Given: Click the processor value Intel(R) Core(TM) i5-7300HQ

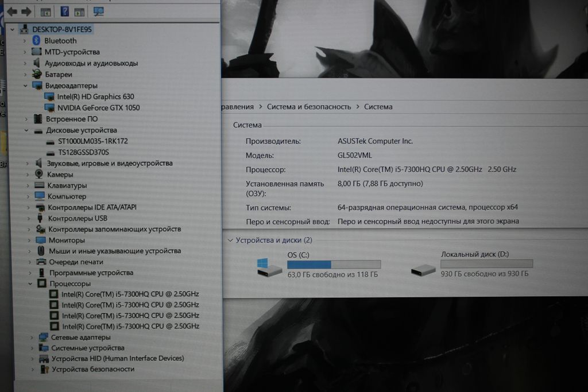Looking at the screenshot, I should point(427,169).
